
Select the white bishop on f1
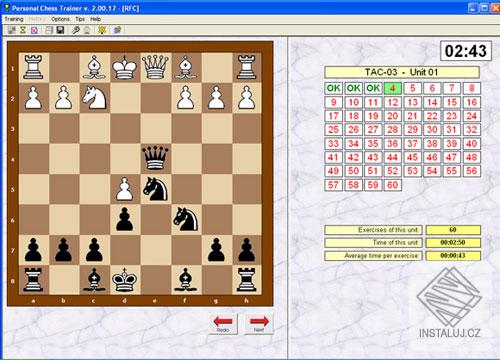186,68
